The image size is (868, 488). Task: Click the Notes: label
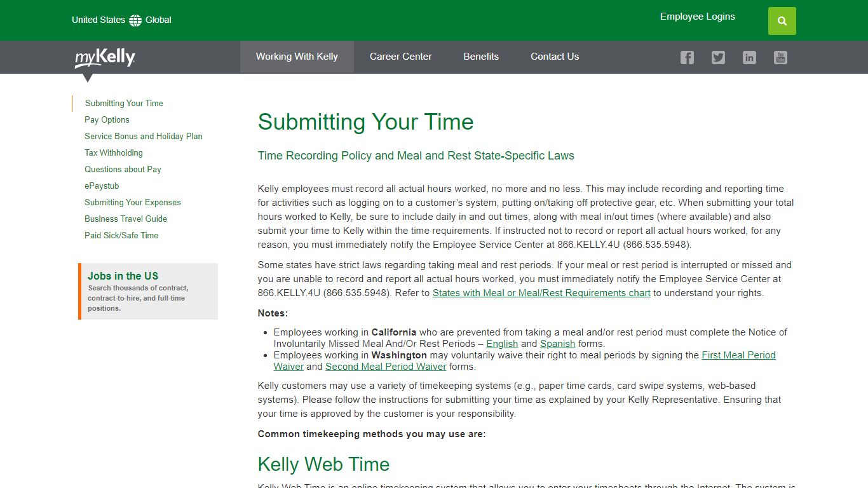pyautogui.click(x=273, y=313)
